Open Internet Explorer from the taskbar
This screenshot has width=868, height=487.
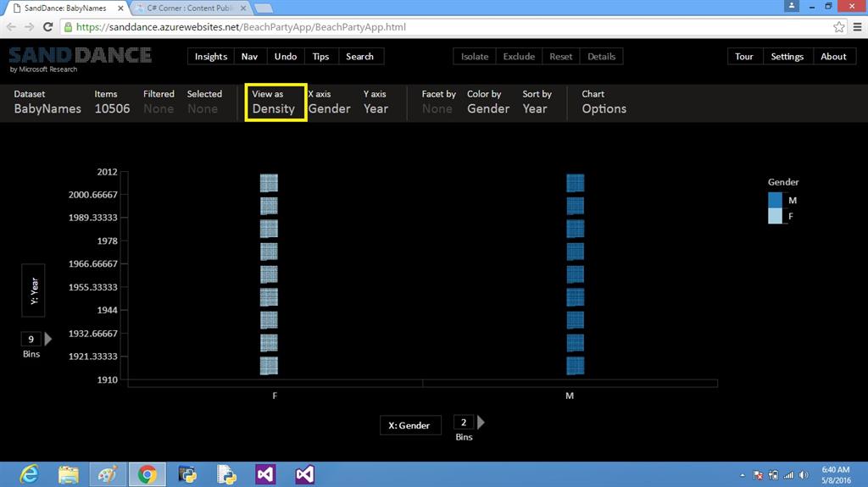point(29,475)
